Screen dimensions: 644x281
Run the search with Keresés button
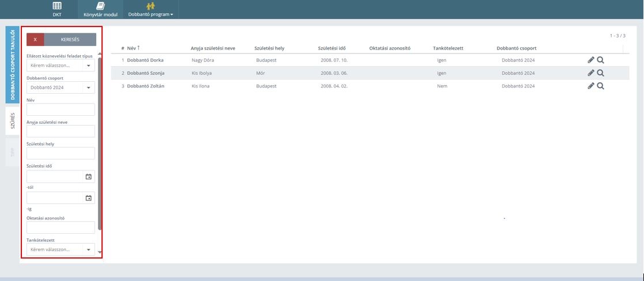pos(70,39)
